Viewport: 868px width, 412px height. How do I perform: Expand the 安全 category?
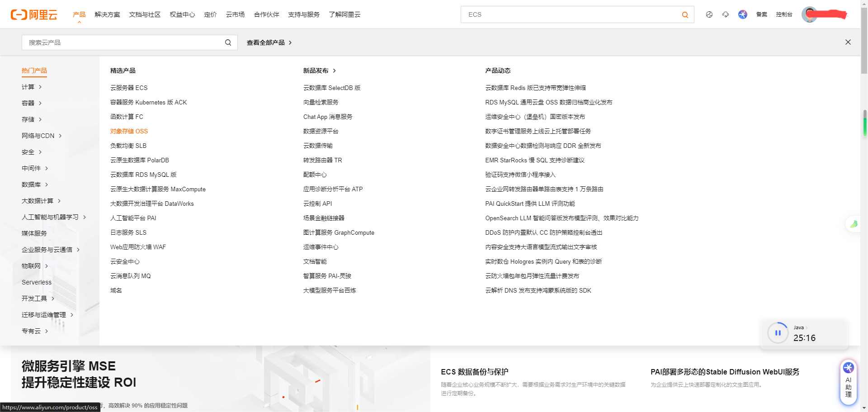pos(32,152)
